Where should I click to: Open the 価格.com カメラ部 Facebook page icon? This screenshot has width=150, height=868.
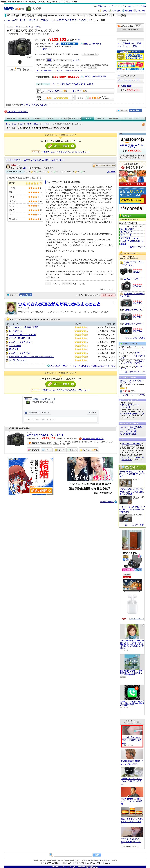(x=28, y=401)
